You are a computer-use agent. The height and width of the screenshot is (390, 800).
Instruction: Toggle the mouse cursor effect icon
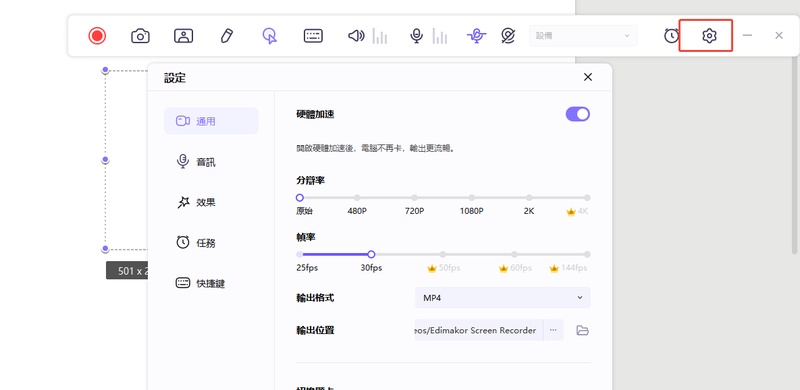click(x=269, y=36)
